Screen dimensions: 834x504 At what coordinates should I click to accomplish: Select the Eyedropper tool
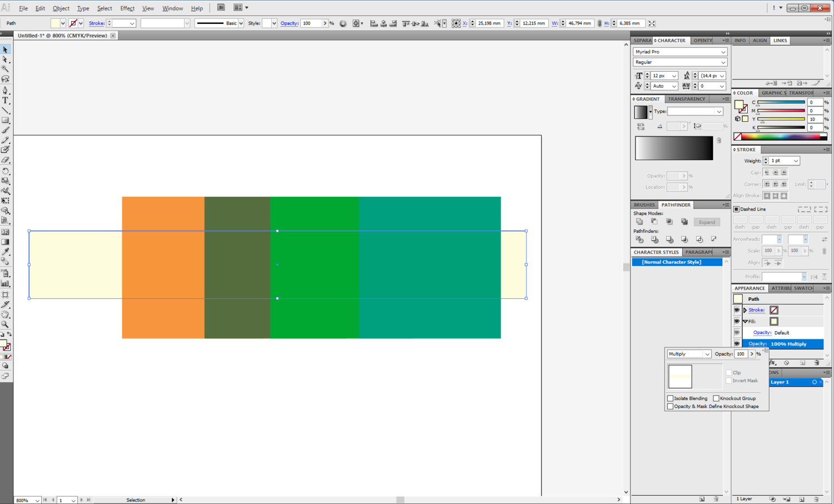[x=6, y=252]
